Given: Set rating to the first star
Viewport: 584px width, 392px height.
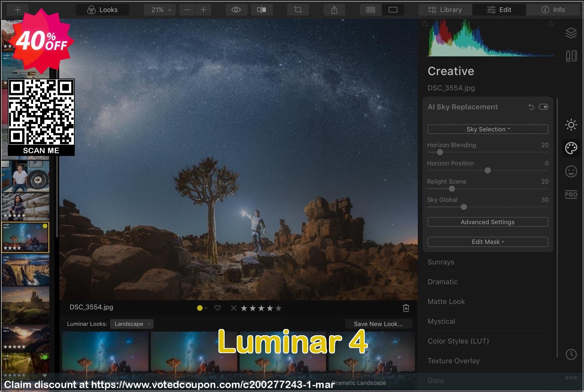Looking at the screenshot, I should tap(244, 308).
